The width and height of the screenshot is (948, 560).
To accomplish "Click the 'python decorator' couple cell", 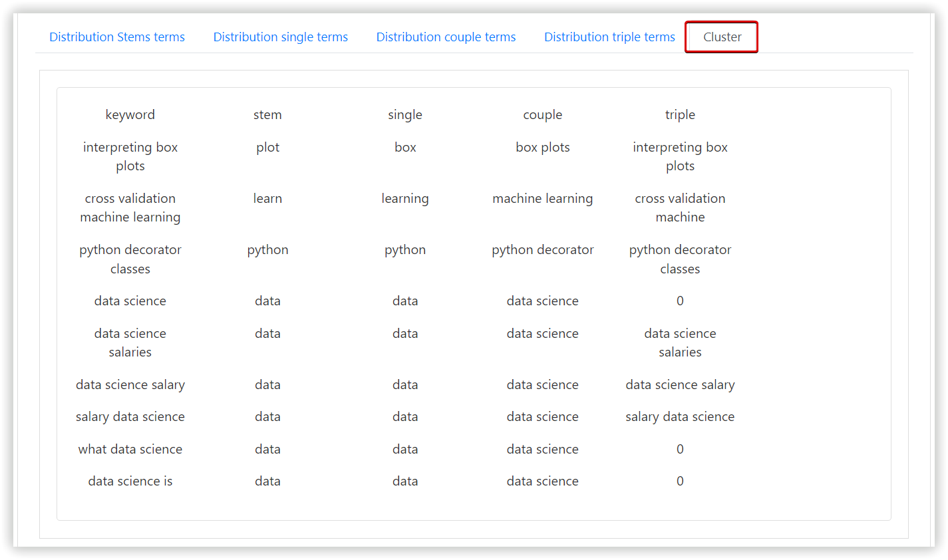I will (542, 250).
